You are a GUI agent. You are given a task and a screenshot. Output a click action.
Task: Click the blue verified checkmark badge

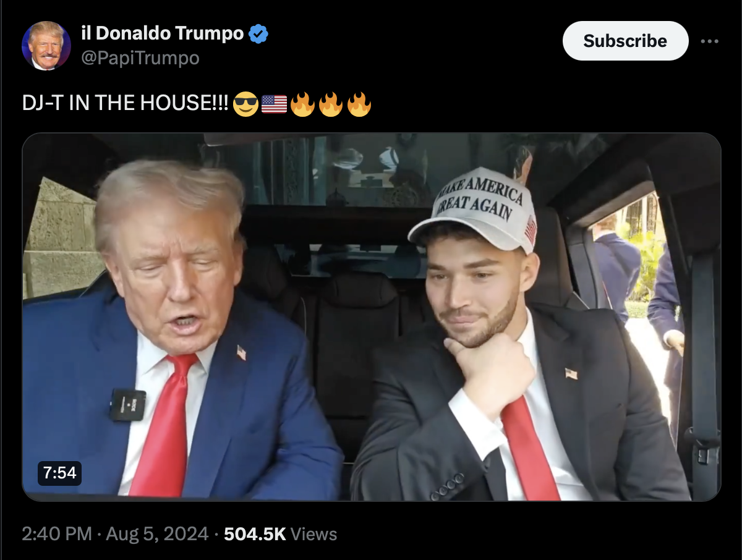point(258,34)
